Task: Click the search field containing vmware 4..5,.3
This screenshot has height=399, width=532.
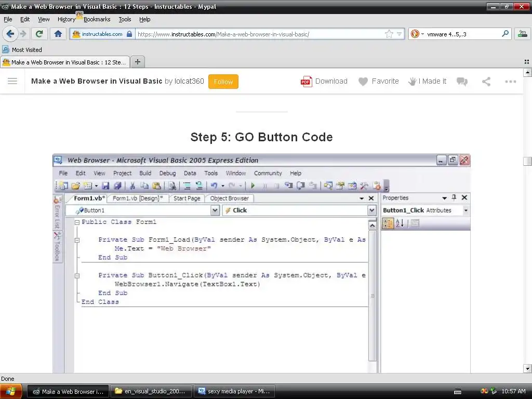Action: pos(463,34)
